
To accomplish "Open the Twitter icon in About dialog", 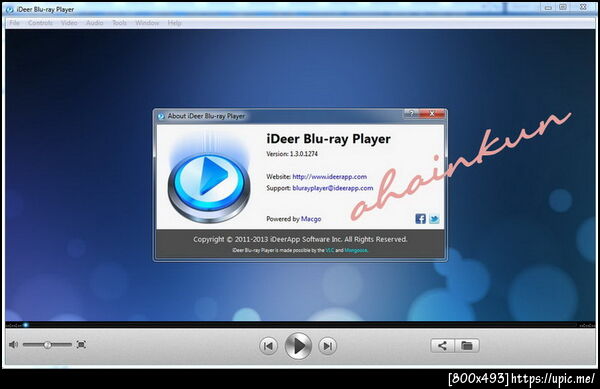I will click(x=434, y=219).
